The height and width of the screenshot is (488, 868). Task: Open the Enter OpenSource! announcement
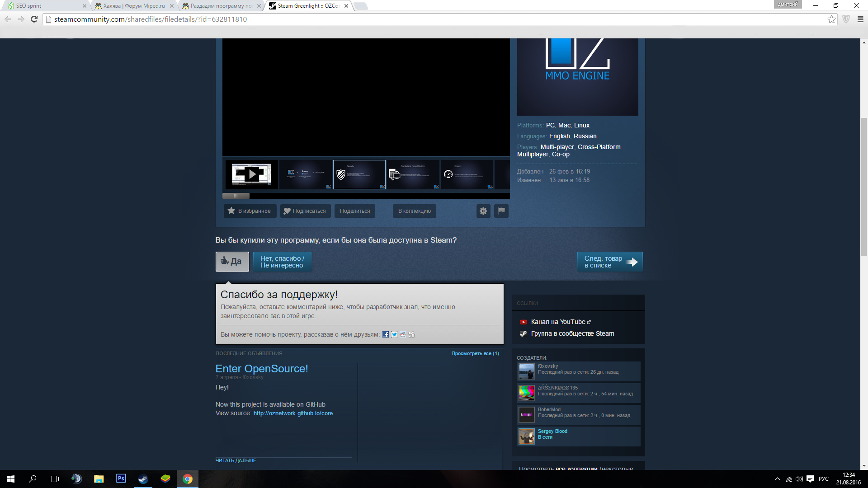tap(262, 369)
